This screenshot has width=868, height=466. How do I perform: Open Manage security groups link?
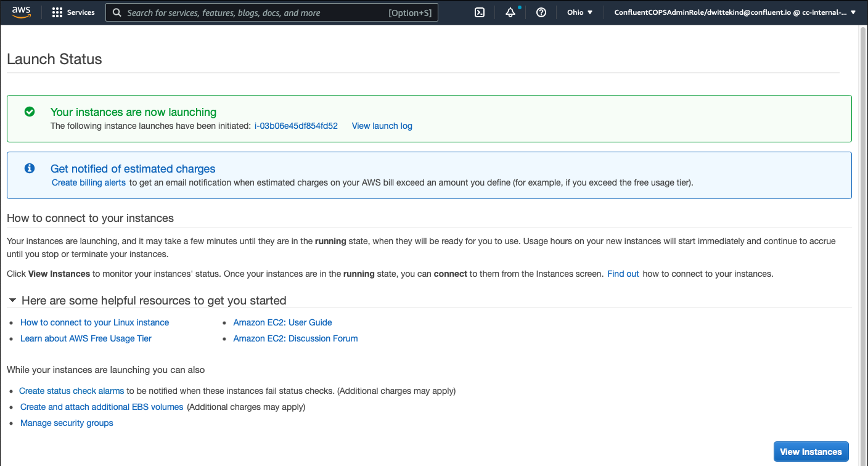(x=67, y=423)
